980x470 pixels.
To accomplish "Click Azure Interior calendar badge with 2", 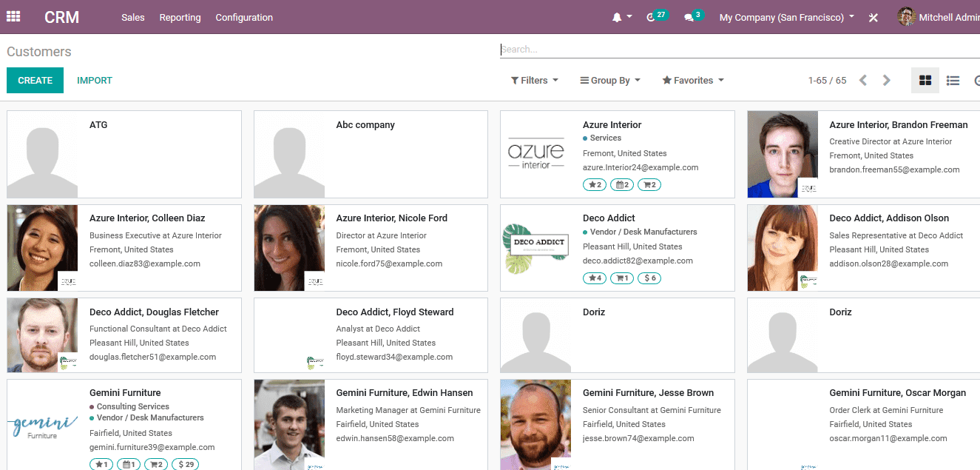I will click(x=622, y=185).
